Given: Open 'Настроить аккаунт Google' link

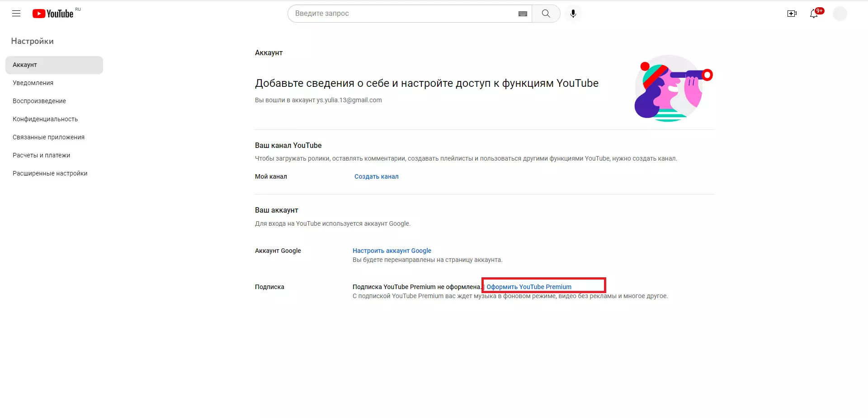Looking at the screenshot, I should coord(392,251).
